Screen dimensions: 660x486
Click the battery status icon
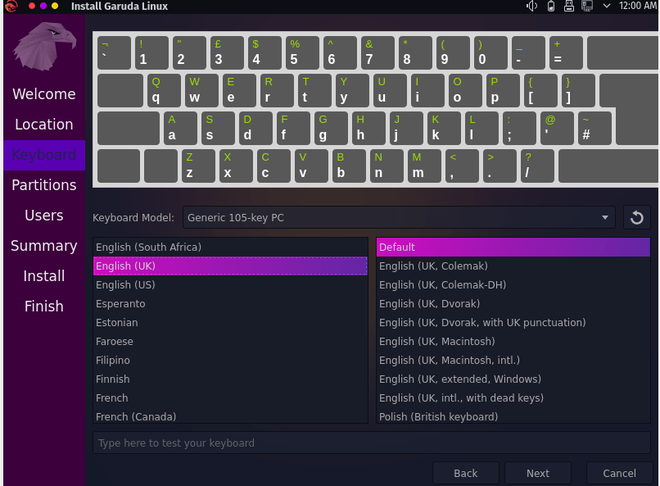551,7
